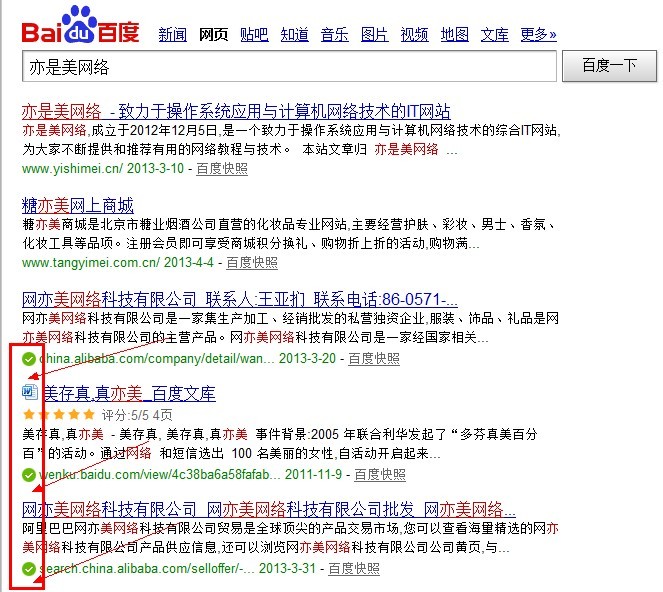Viewport: 663px width, 592px height.
Task: Expand the 更多» link
Action: (538, 34)
